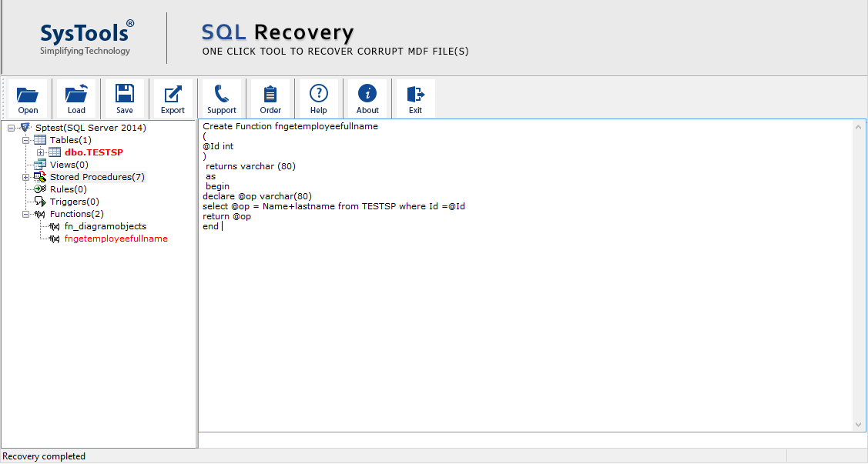Click the 'select @op = Name+lastname' line

click(333, 206)
